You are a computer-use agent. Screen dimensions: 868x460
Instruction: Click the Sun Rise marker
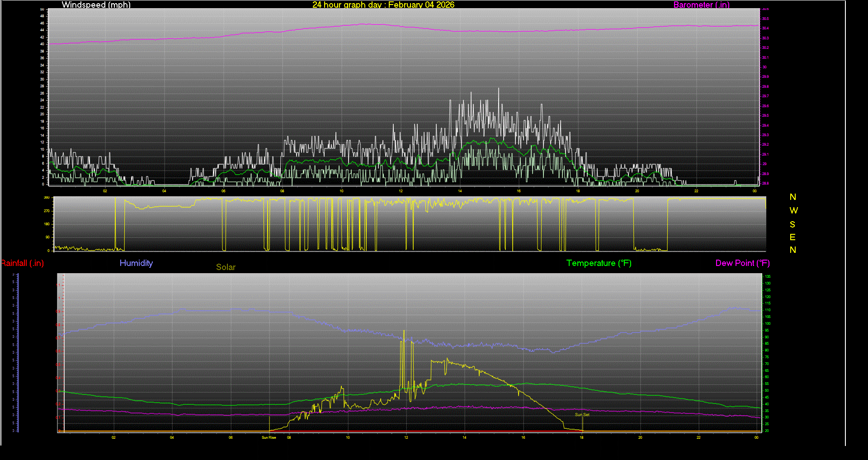click(x=269, y=437)
